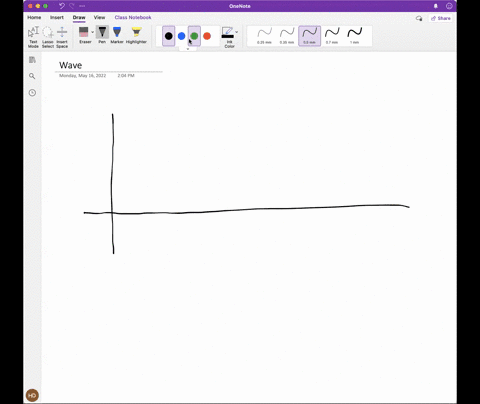
Task: Toggle the Pen tool
Action: coord(102,35)
